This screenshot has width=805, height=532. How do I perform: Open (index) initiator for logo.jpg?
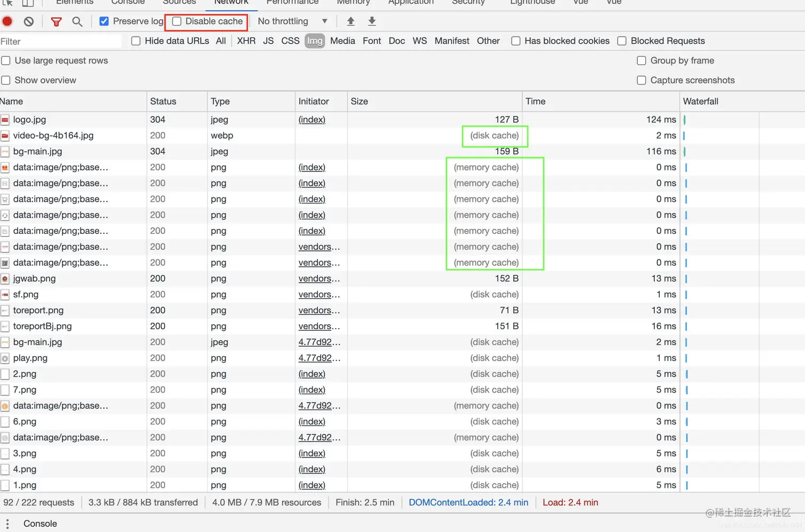[312, 120]
